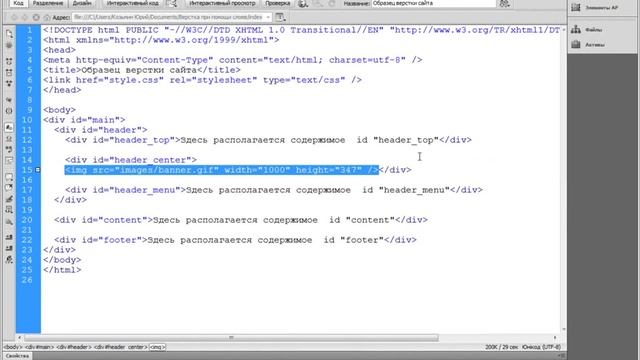Click the horizontal scrollbar right arrow

click(x=555, y=338)
